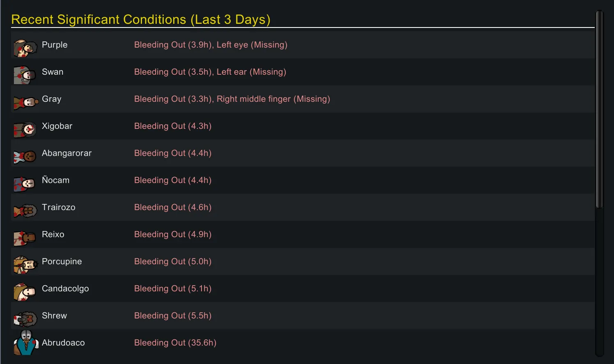The height and width of the screenshot is (364, 614).
Task: Click Porcupine's portrait icon
Action: tap(25, 265)
